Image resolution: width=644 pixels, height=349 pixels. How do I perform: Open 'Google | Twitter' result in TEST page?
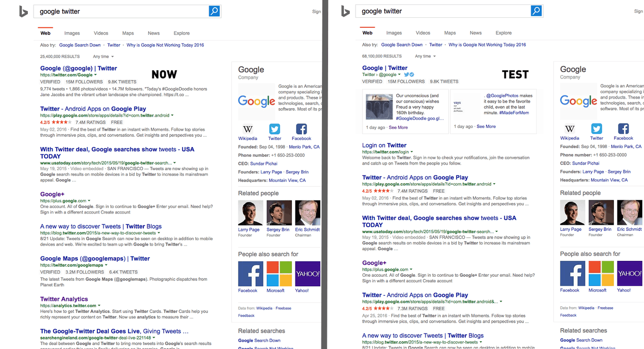click(x=385, y=68)
